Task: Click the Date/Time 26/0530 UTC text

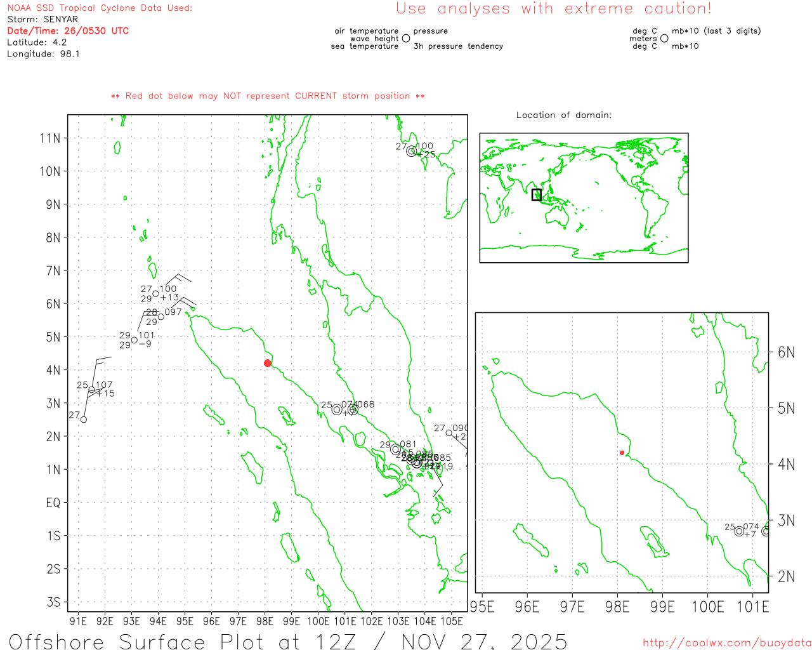Action: (x=68, y=30)
